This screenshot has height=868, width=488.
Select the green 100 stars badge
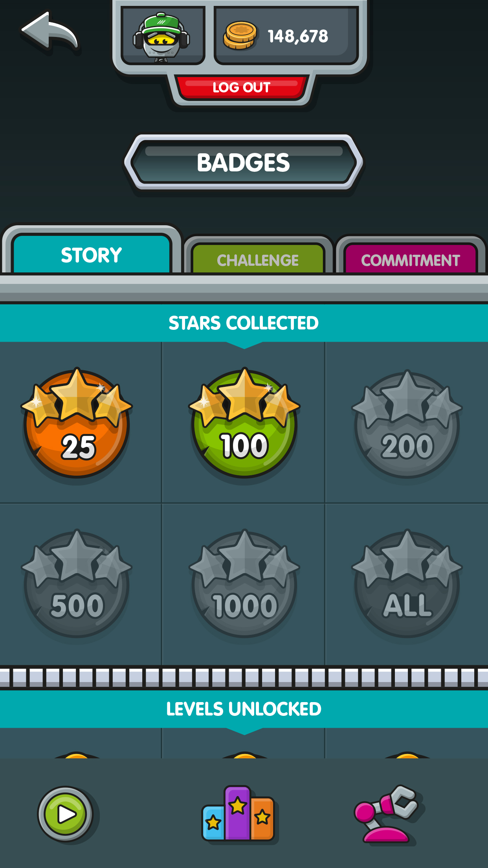pos(244,423)
